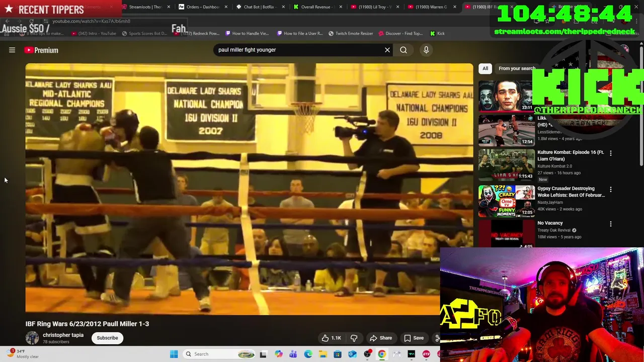Open the How to Handle Vie... bookmark
Viewport: 644px width, 362px height.
247,33
